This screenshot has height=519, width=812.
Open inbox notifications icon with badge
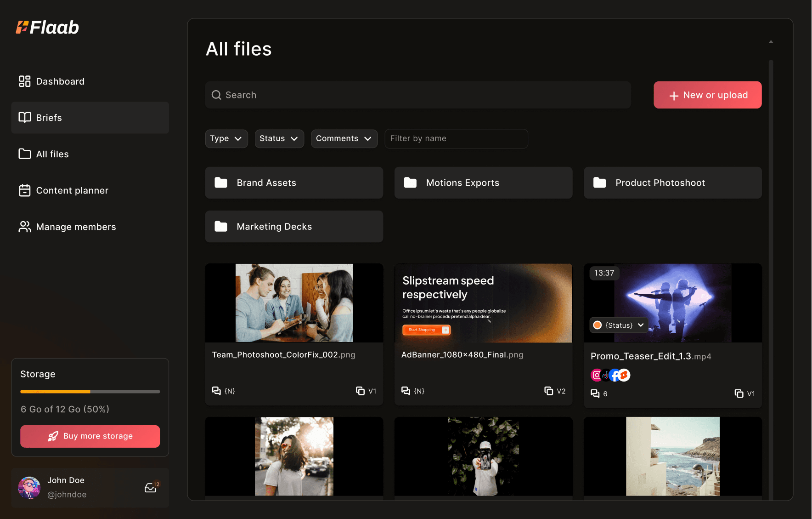tap(152, 487)
